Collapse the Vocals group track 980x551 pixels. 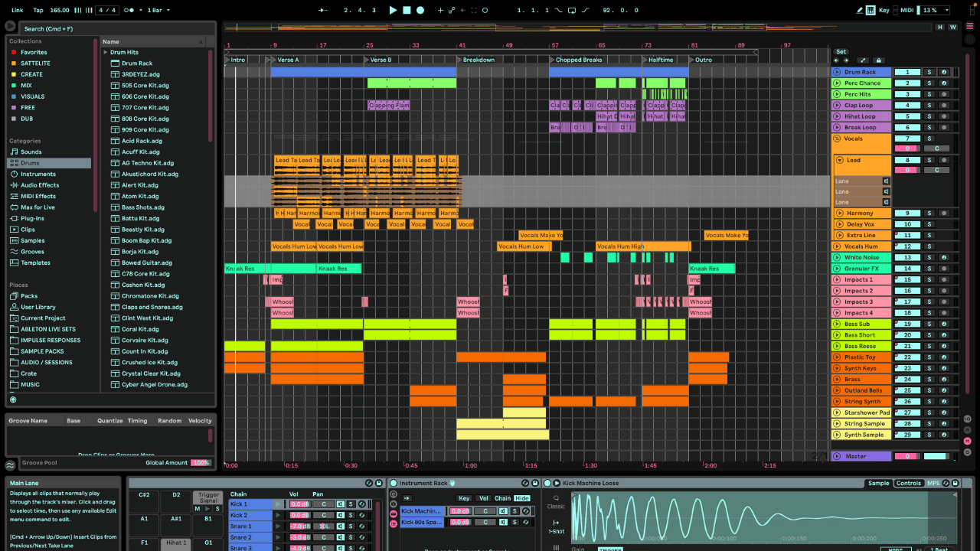click(x=837, y=139)
